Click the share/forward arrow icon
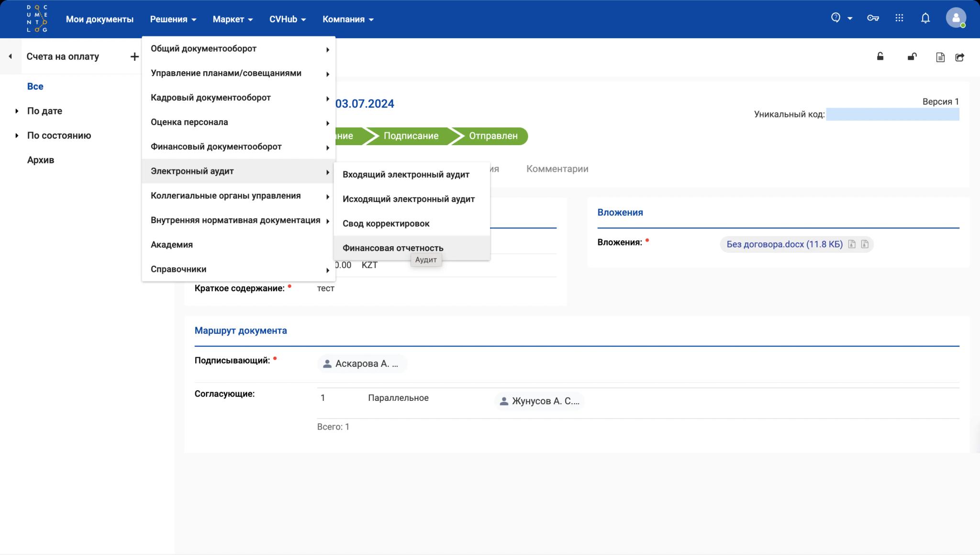Viewport: 980px width, 555px height. click(x=959, y=57)
